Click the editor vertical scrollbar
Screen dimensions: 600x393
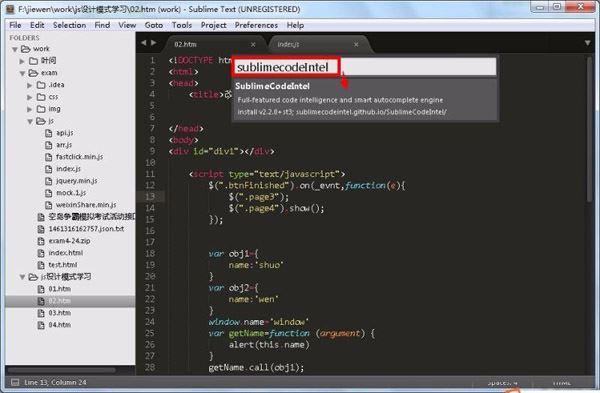point(589,130)
